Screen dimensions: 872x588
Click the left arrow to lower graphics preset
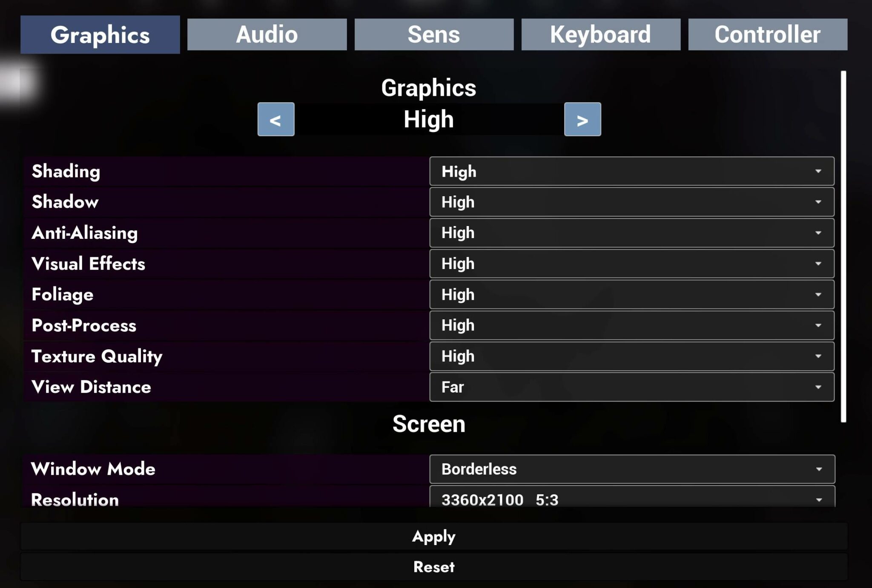coord(276,120)
